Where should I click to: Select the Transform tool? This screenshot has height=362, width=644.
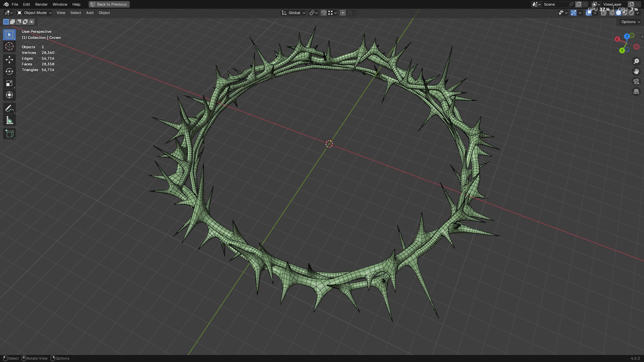coord(9,95)
